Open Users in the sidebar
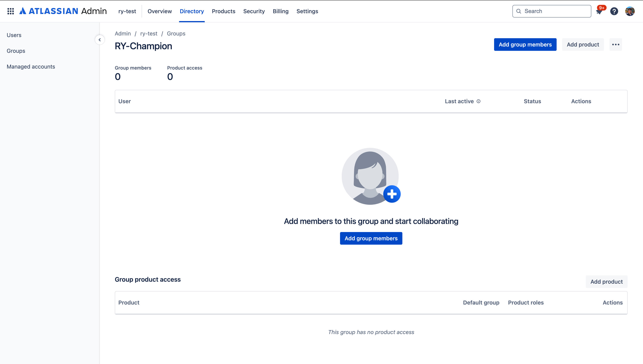The width and height of the screenshot is (643, 364). [x=14, y=35]
